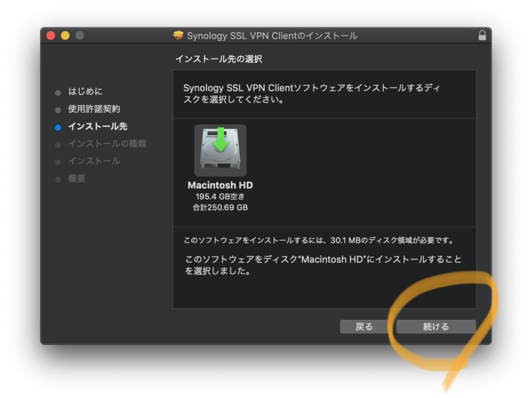The height and width of the screenshot is (398, 532).
Task: Click the lock icon in title bar
Action: coord(482,36)
